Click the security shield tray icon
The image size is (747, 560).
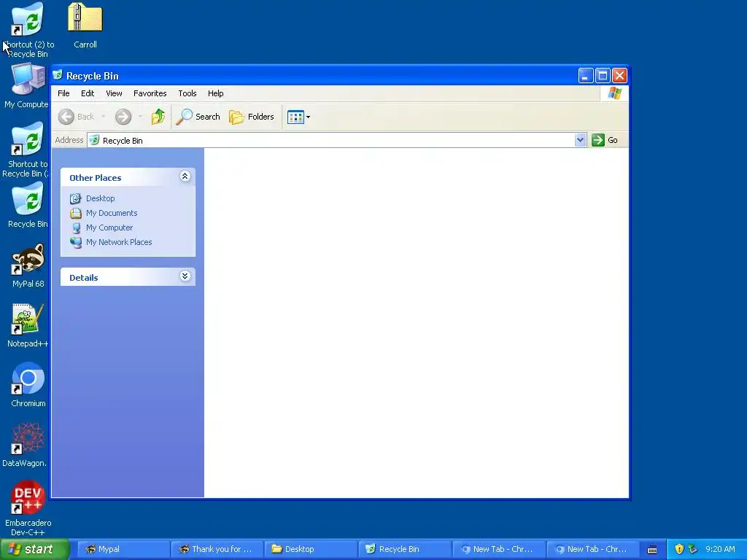[679, 549]
